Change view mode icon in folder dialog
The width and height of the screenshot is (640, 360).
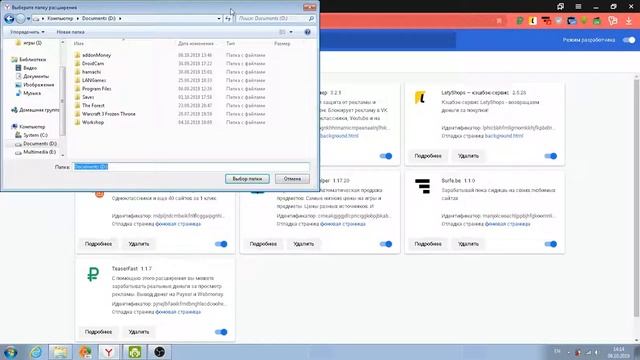click(282, 32)
